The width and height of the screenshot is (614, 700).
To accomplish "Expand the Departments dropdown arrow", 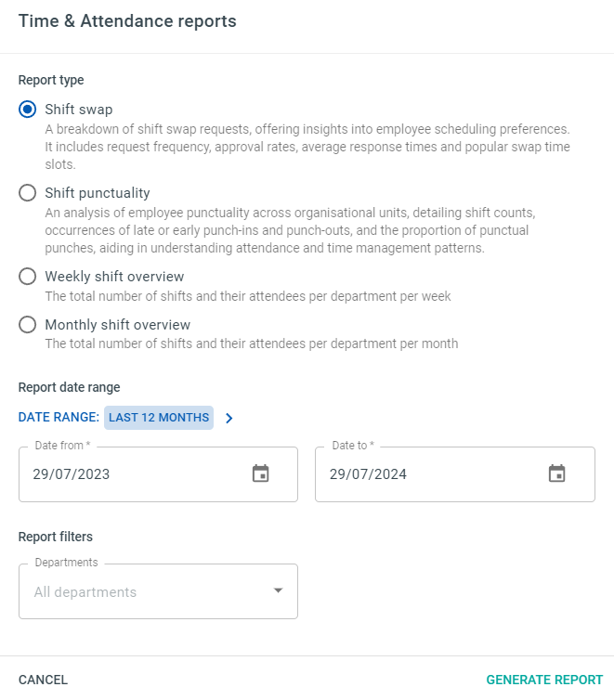I will 278,590.
